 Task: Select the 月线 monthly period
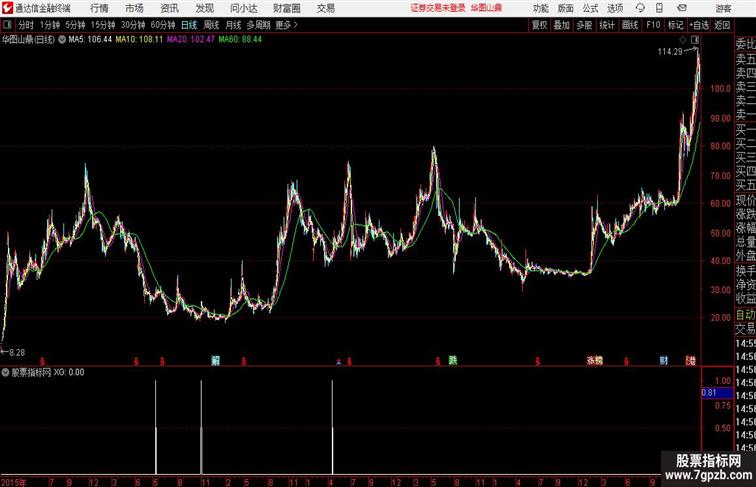[233, 25]
